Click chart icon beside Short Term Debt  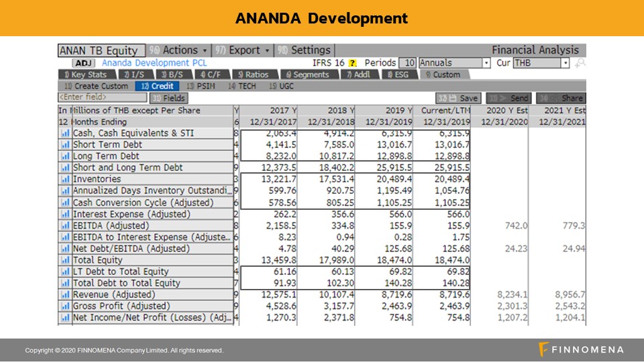pos(66,145)
